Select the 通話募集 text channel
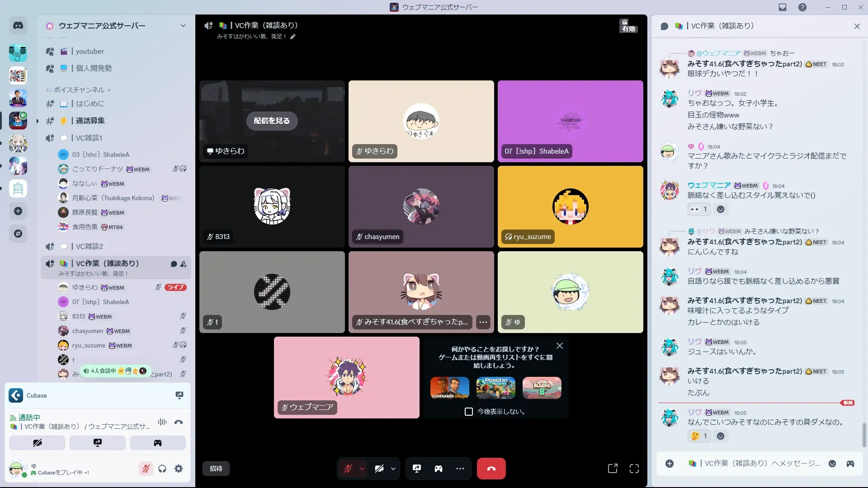This screenshot has height=488, width=868. [90, 121]
